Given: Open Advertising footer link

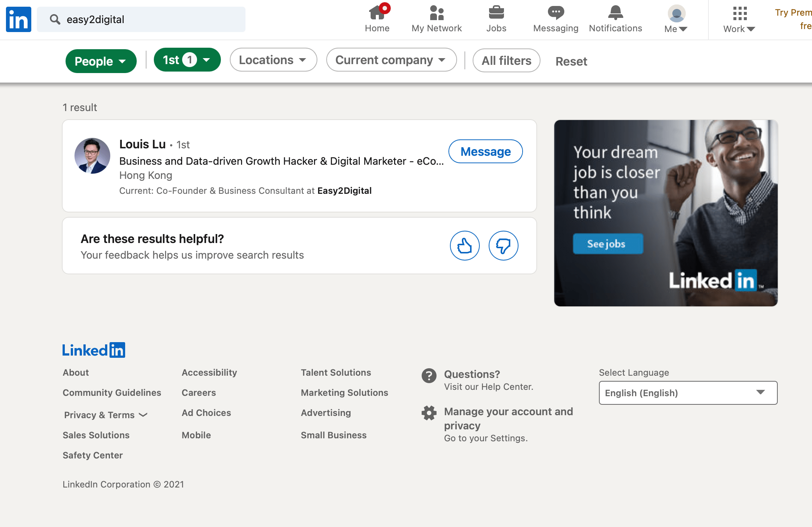Looking at the screenshot, I should tap(326, 413).
